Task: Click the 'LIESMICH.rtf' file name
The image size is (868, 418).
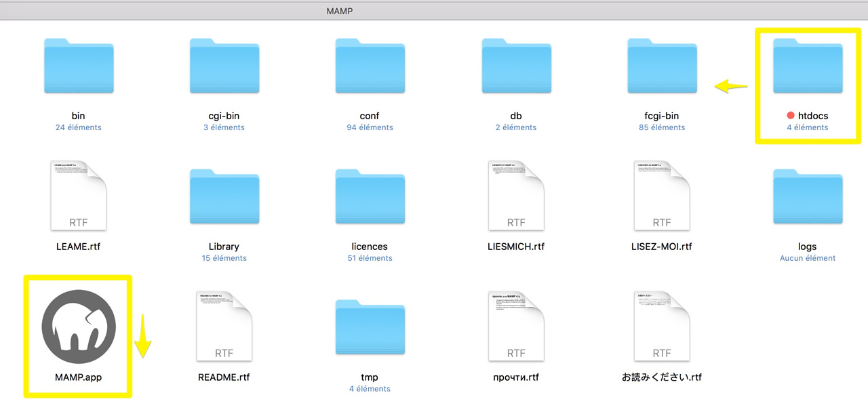Action: click(516, 247)
